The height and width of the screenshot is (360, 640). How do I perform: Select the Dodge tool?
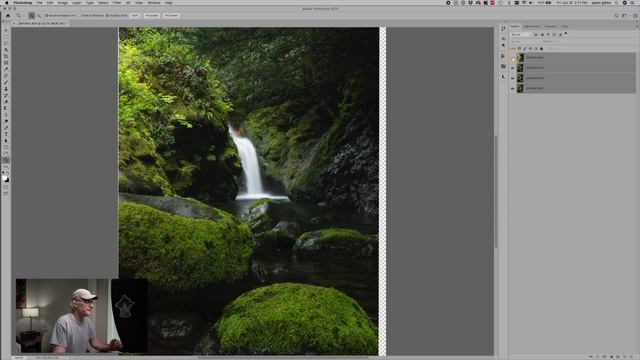(x=6, y=122)
